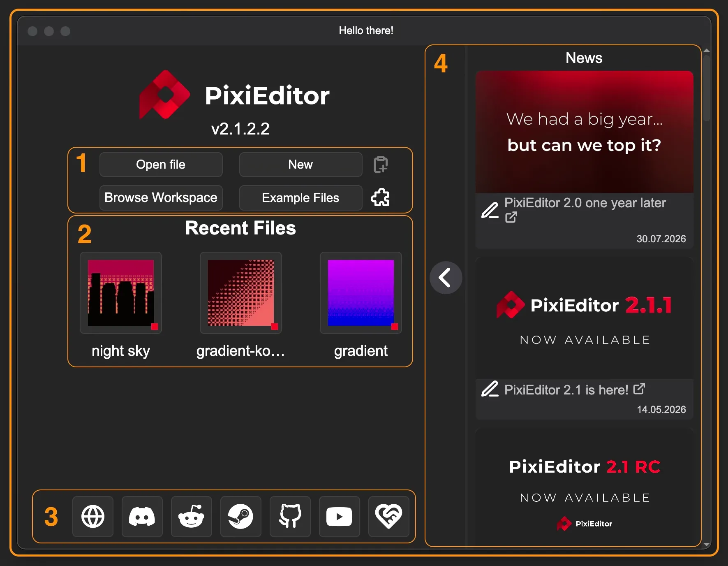The width and height of the screenshot is (728, 566).
Task: Open the PixiEditor website globe icon
Action: pyautogui.click(x=93, y=516)
